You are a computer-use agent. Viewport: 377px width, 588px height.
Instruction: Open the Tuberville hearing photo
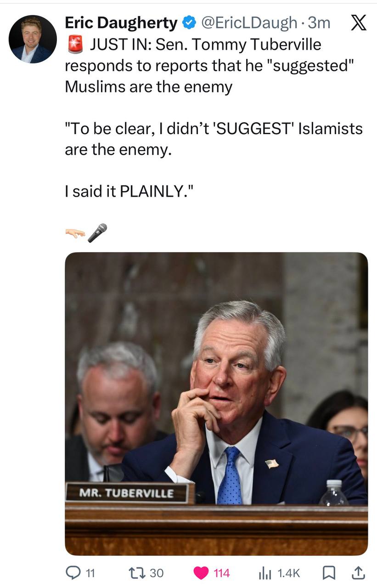click(x=216, y=404)
